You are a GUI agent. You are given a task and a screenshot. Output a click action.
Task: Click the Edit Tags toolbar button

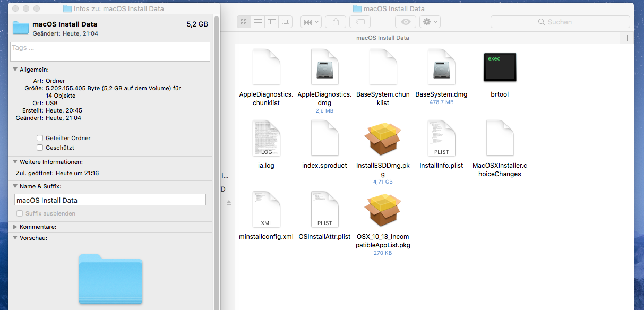360,22
